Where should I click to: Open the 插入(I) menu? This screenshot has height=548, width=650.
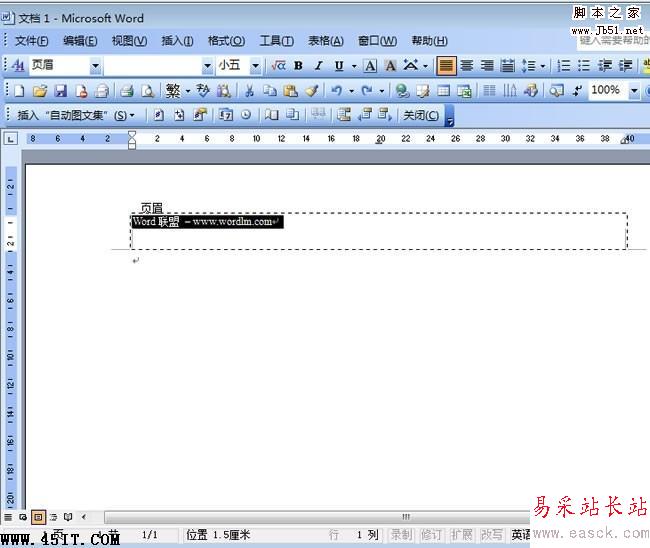(x=177, y=41)
